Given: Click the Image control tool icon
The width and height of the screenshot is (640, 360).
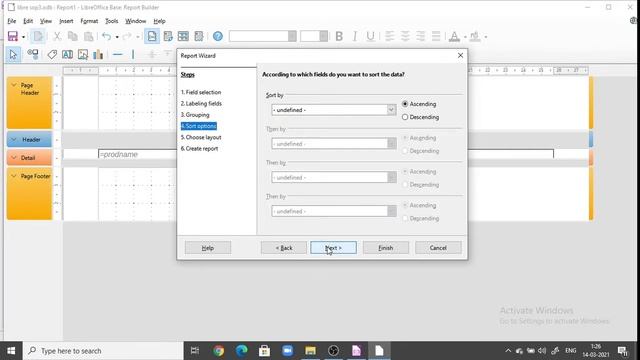Looking at the screenshot, I should (x=83, y=54).
